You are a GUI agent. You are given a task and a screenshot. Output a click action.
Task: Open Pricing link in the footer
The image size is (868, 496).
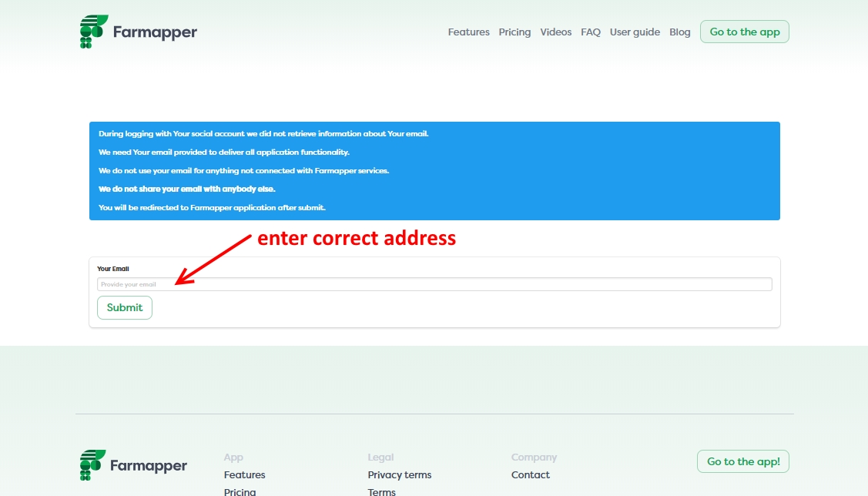coord(240,491)
